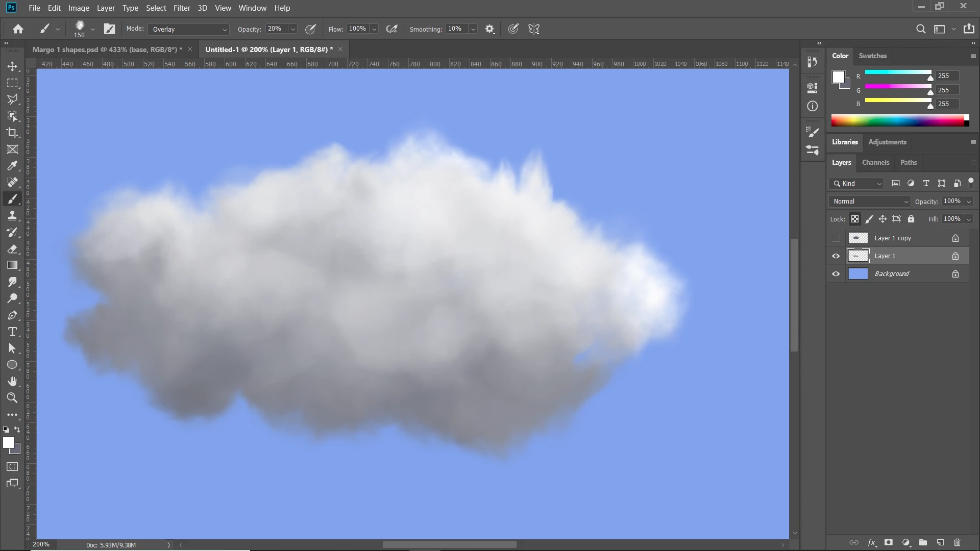Image resolution: width=980 pixels, height=551 pixels.
Task: Expand the brush Opacity slider dropdown
Action: tap(293, 29)
